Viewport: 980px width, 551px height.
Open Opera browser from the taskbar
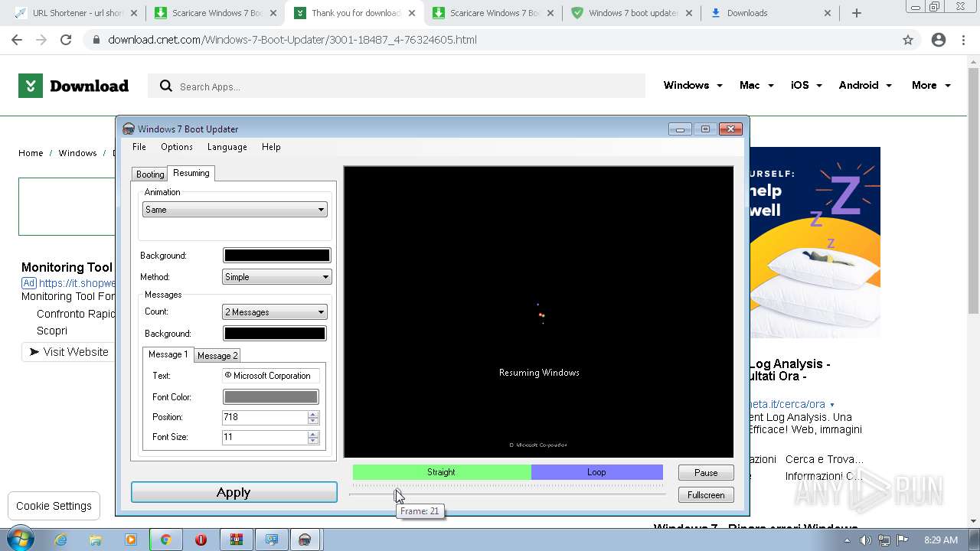201,540
